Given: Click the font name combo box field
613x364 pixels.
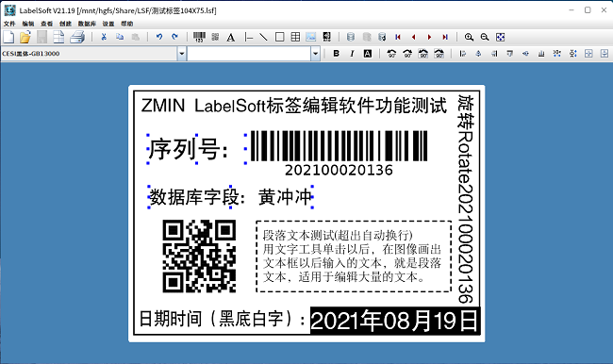Looking at the screenshot, I should pyautogui.click(x=90, y=54).
